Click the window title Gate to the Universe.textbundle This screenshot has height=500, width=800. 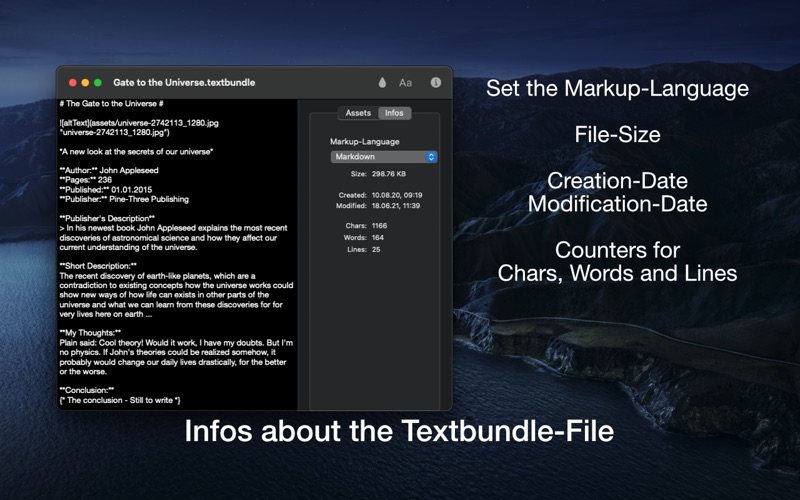pyautogui.click(x=184, y=83)
